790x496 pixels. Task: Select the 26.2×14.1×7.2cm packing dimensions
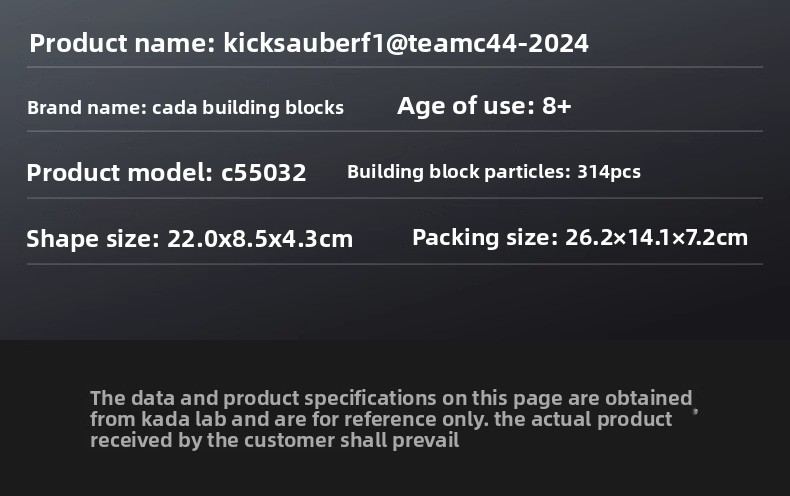(656, 238)
